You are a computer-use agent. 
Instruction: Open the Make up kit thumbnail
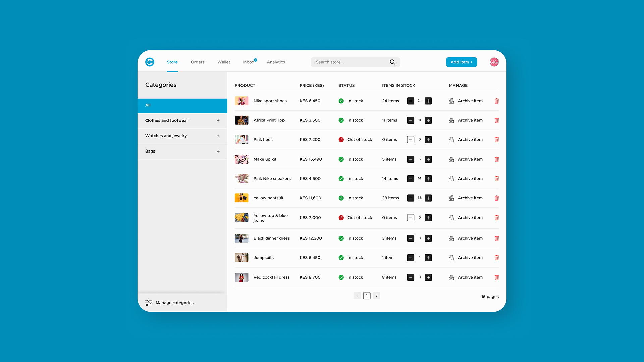click(x=241, y=159)
